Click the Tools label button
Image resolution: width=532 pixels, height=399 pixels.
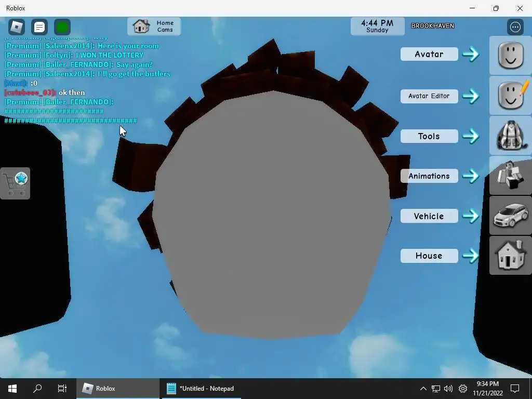[x=429, y=136]
